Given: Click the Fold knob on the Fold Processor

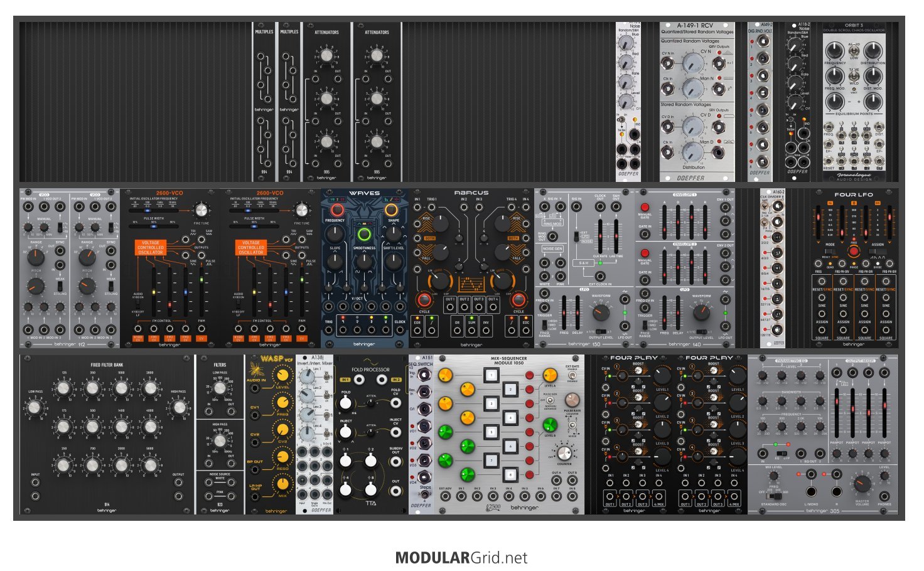Looking at the screenshot, I should tap(346, 403).
